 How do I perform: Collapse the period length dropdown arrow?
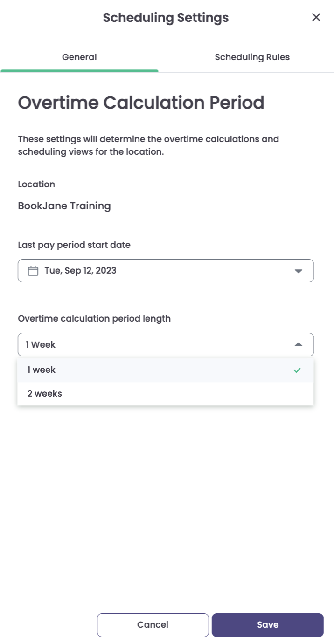[299, 344]
